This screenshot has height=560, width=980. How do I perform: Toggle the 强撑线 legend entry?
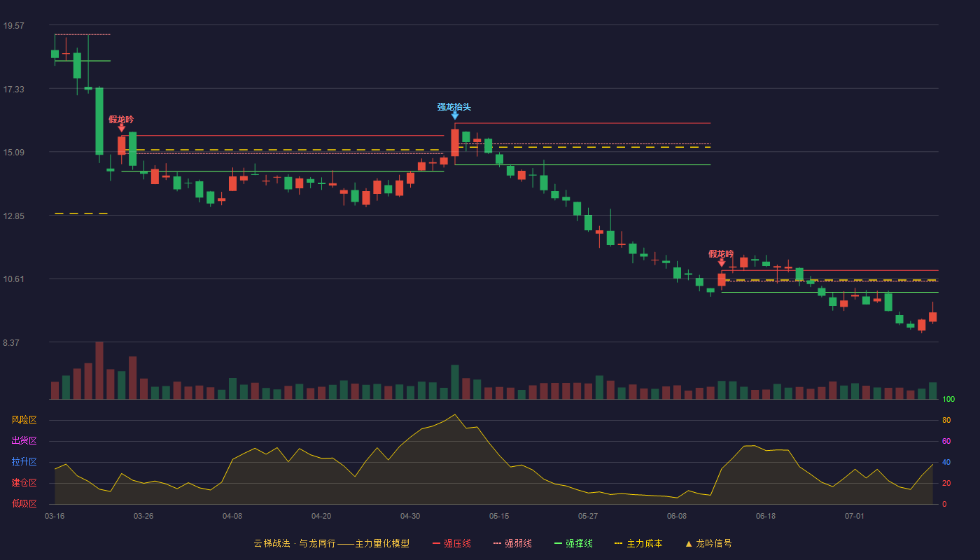pos(573,543)
